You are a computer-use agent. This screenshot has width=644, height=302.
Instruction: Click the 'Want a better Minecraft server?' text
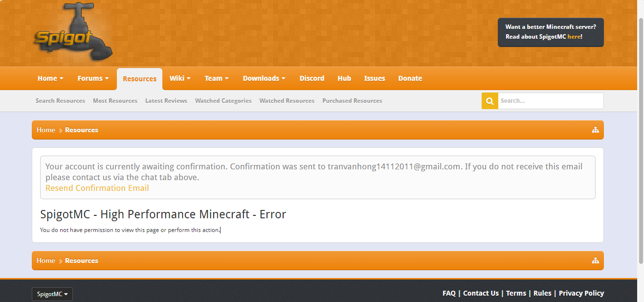(551, 27)
